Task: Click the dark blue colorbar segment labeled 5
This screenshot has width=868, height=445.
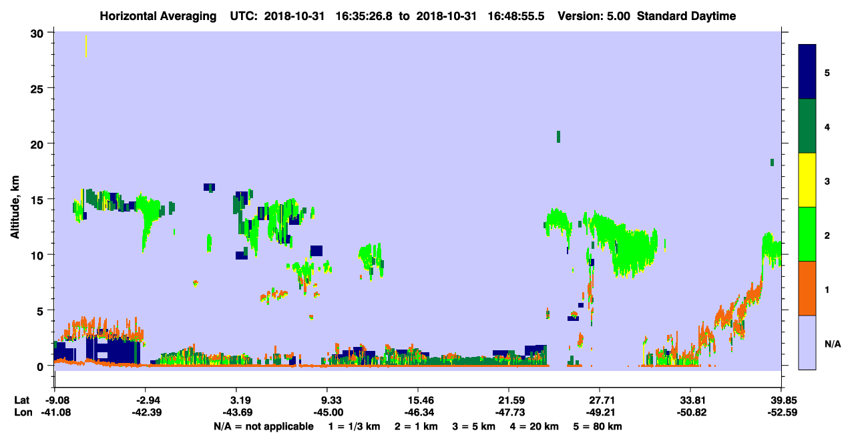Action: (807, 72)
